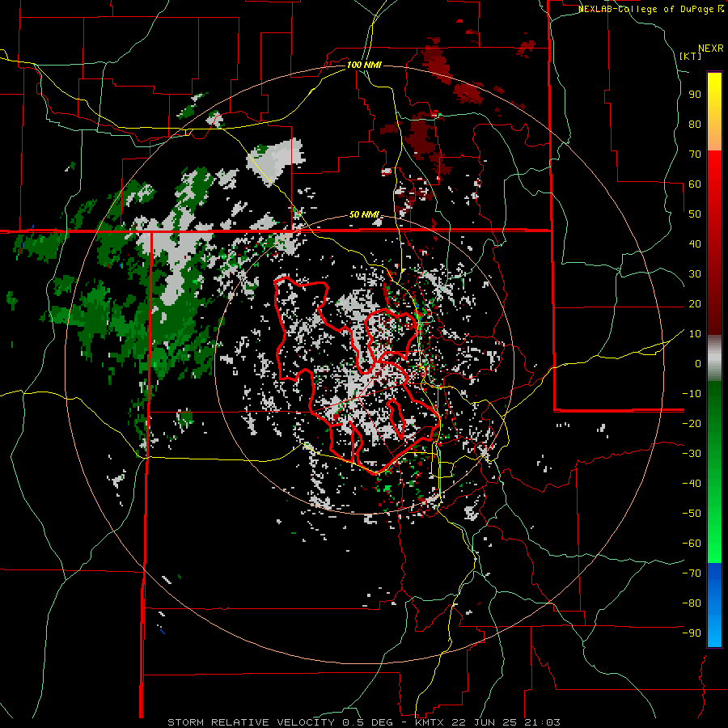Screen dimensions: 728x728
Task: Click the "KMTX" station identifier
Action: pos(429,722)
